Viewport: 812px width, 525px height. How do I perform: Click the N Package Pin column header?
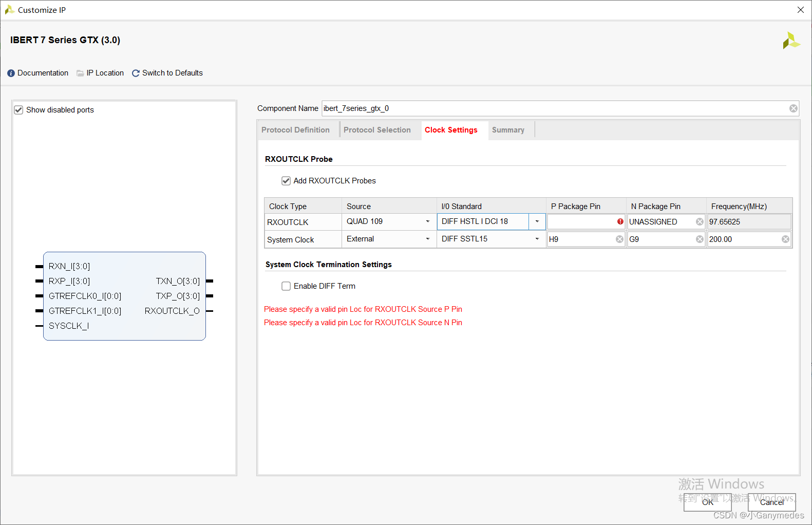pyautogui.click(x=666, y=206)
